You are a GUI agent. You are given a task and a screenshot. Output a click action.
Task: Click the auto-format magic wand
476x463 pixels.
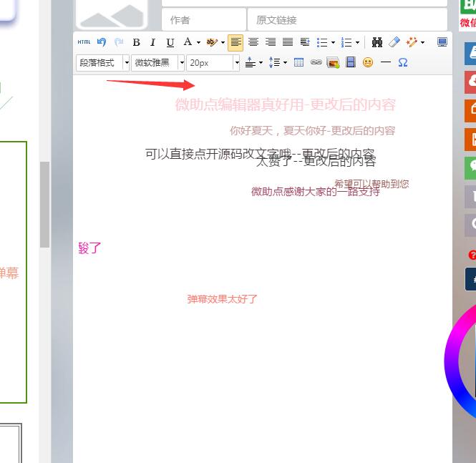pos(412,42)
